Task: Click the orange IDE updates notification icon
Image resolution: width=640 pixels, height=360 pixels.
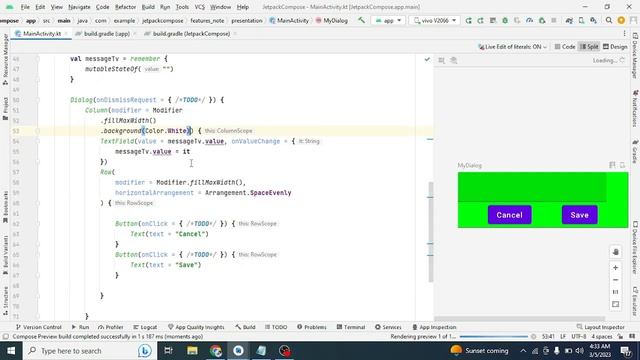Action: 621,20
